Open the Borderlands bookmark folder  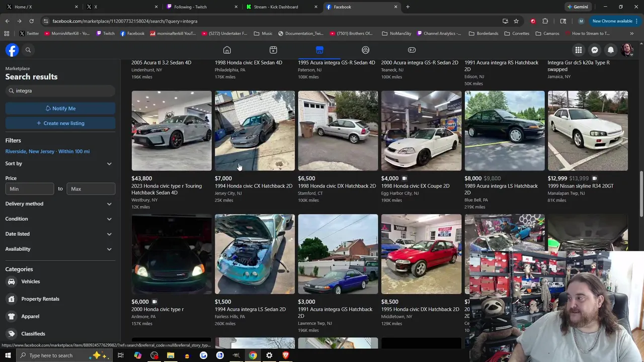[x=484, y=34]
